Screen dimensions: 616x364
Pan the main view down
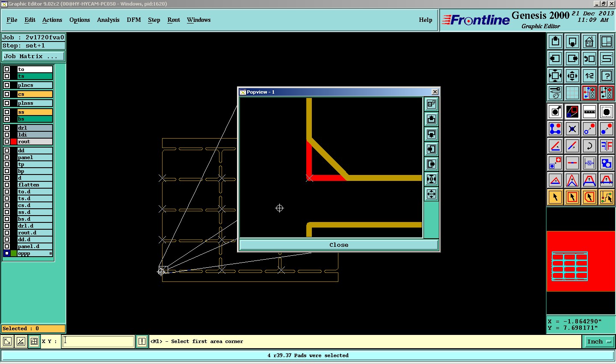click(x=572, y=41)
